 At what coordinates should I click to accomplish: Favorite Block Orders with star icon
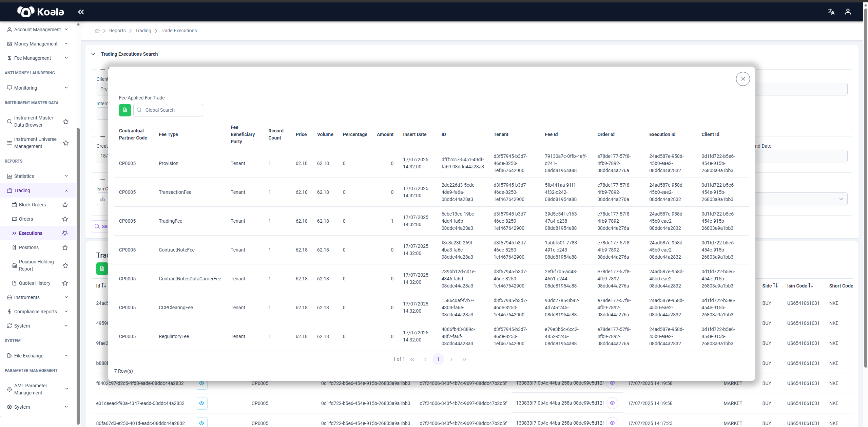point(65,205)
